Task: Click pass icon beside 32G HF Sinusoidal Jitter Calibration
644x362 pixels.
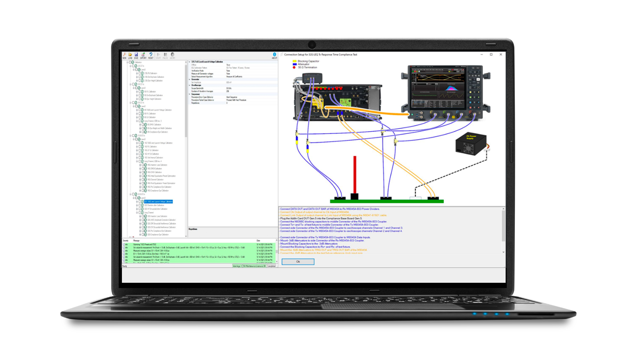Action: tap(142, 209)
